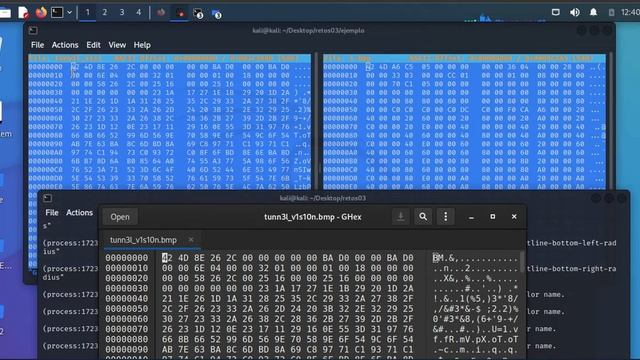Viewport: 640px width, 360px height.
Task: Switch to workspace 3
Action: [x=122, y=13]
